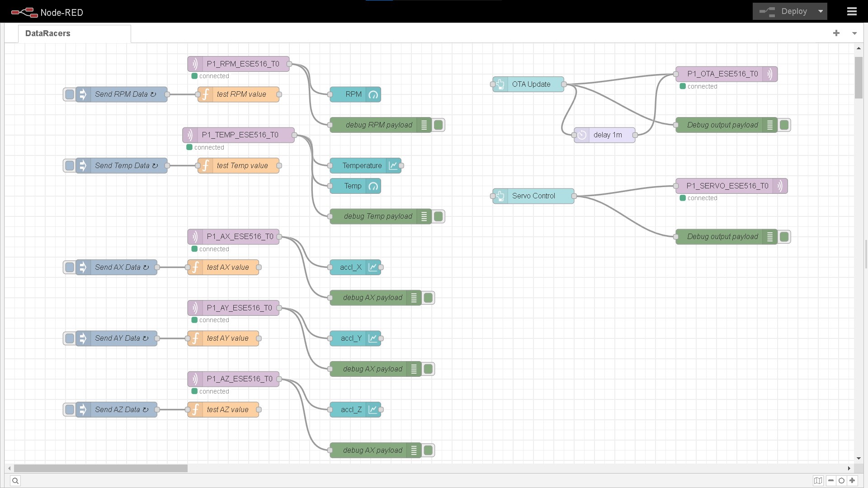This screenshot has width=868, height=488.
Task: Open the flow tab list dropdown
Action: point(854,33)
